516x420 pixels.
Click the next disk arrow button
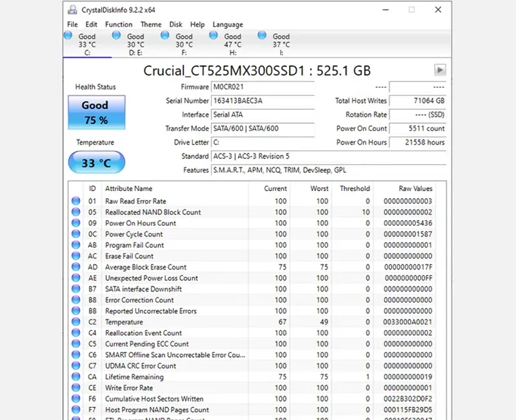pos(440,70)
